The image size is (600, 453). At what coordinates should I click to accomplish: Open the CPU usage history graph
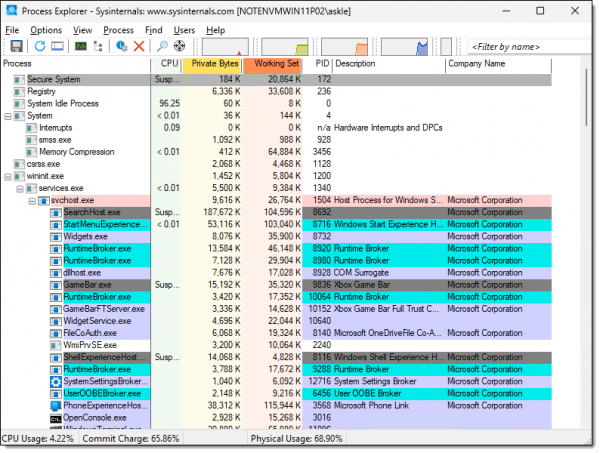(x=225, y=47)
